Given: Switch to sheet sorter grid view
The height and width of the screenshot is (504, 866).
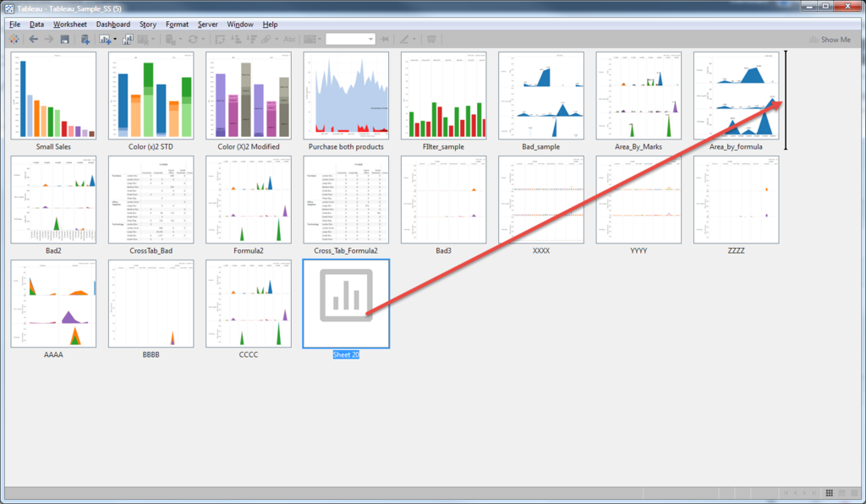Looking at the screenshot, I should point(830,493).
